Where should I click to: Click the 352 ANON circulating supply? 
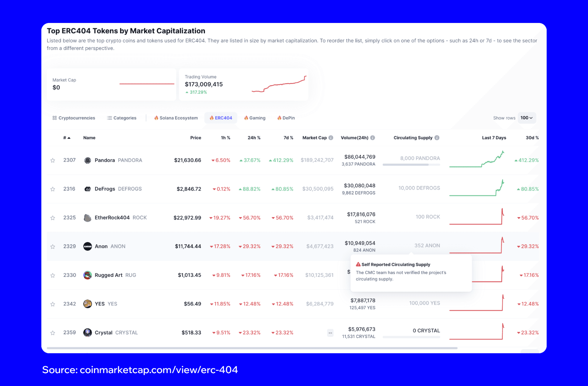click(427, 245)
